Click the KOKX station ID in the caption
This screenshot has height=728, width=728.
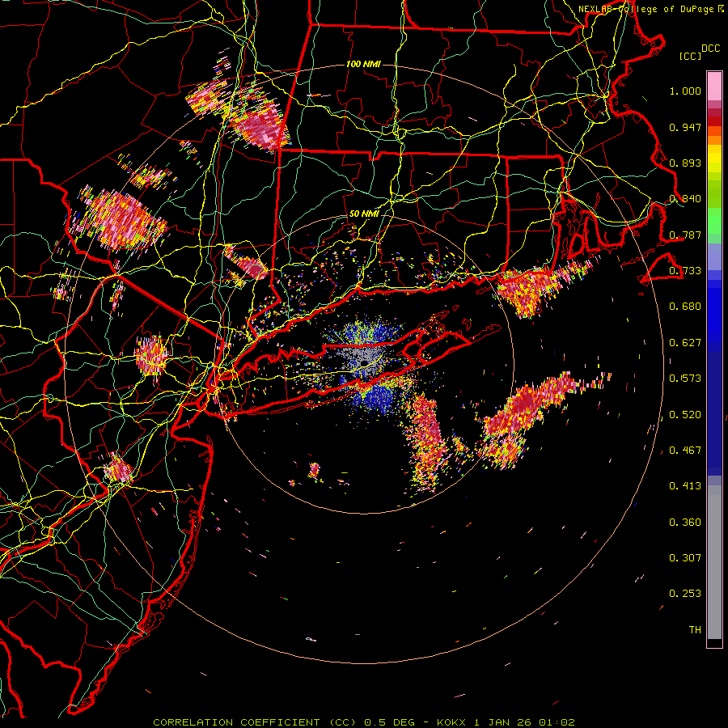tap(451, 722)
